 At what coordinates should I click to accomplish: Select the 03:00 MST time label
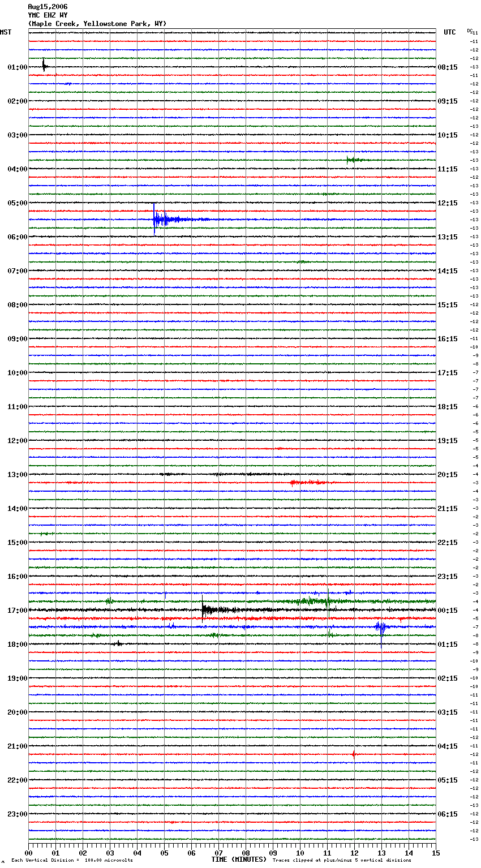pyautogui.click(x=18, y=135)
